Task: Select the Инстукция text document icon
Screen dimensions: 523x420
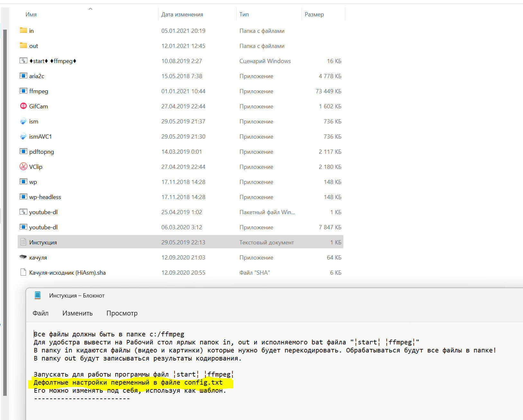Action: (23, 242)
